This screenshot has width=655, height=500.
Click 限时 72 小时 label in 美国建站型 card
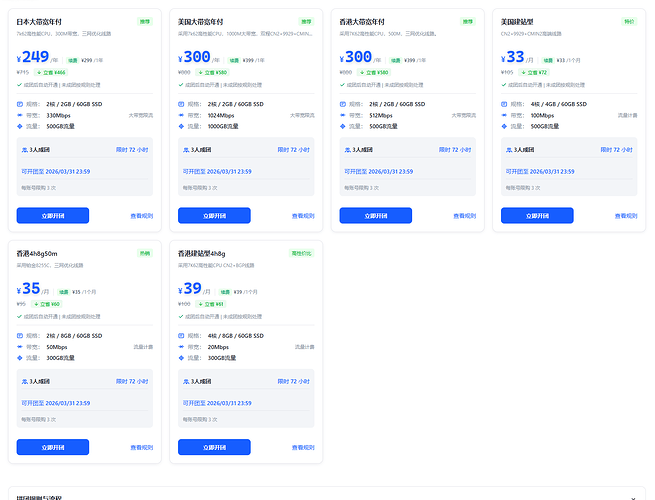tap(617, 150)
